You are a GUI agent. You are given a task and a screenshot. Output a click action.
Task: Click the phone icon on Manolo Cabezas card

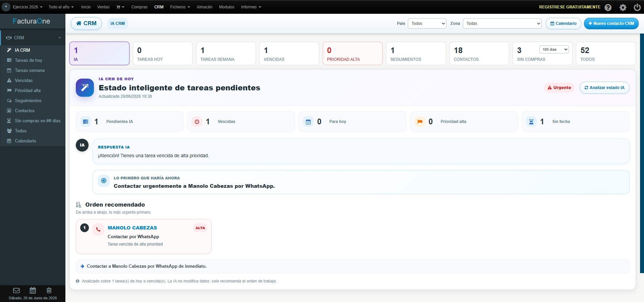(98, 229)
